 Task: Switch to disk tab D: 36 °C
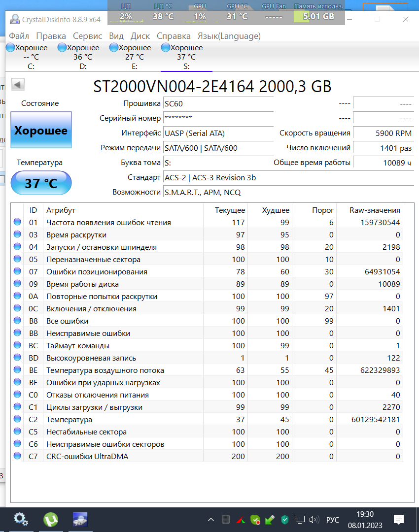coord(83,57)
